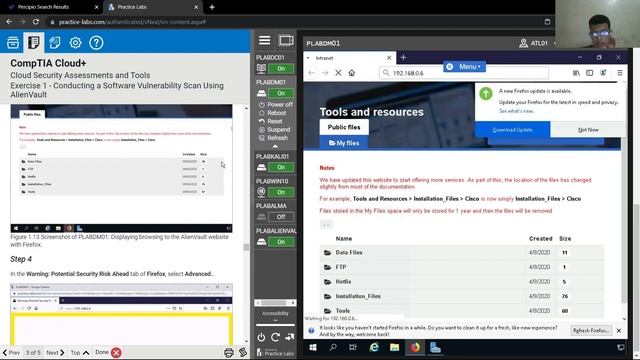Image resolution: width=640 pixels, height=360 pixels.
Task: Toggle PLABWIN10 power On switch
Action: pyautogui.click(x=281, y=192)
